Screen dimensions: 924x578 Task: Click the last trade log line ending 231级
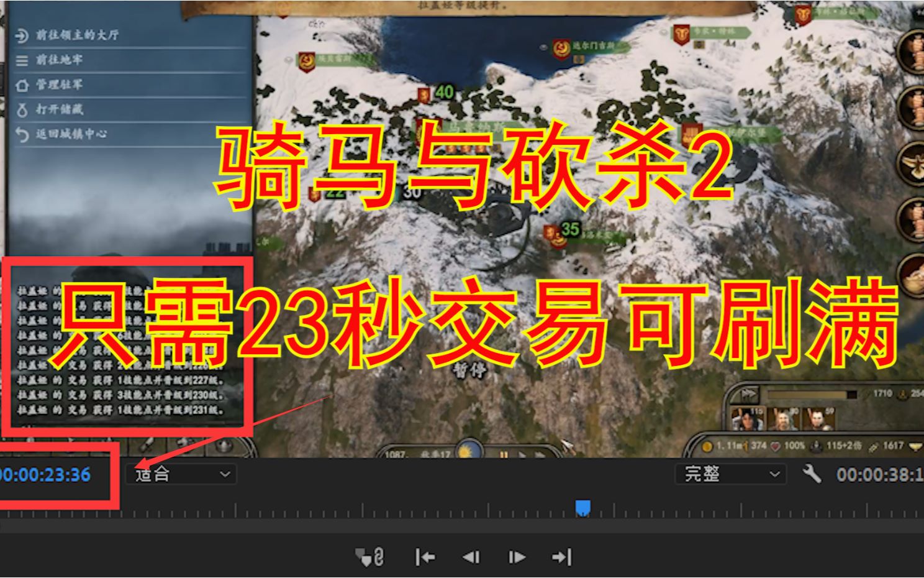pos(120,410)
